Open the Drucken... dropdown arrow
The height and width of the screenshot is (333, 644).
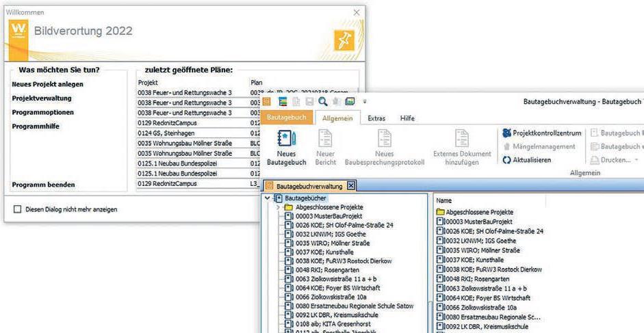[x=636, y=160]
